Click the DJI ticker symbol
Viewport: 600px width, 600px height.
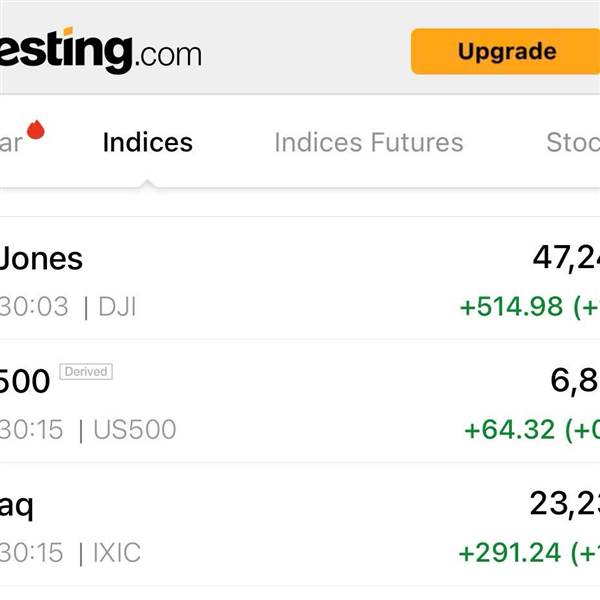click(x=117, y=306)
